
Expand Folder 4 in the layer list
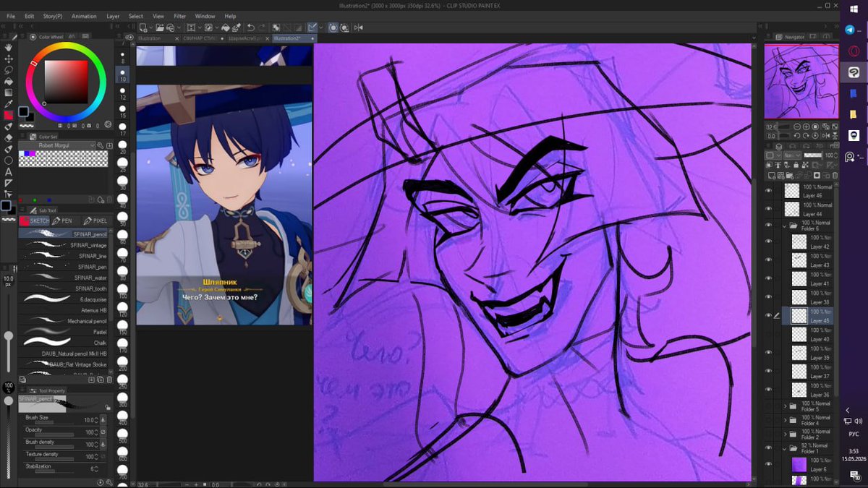click(x=785, y=420)
